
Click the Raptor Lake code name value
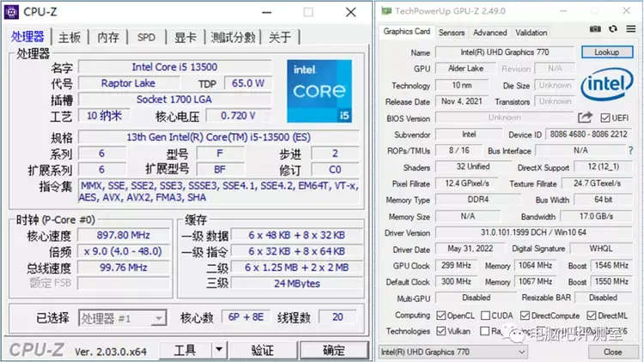click(x=128, y=83)
